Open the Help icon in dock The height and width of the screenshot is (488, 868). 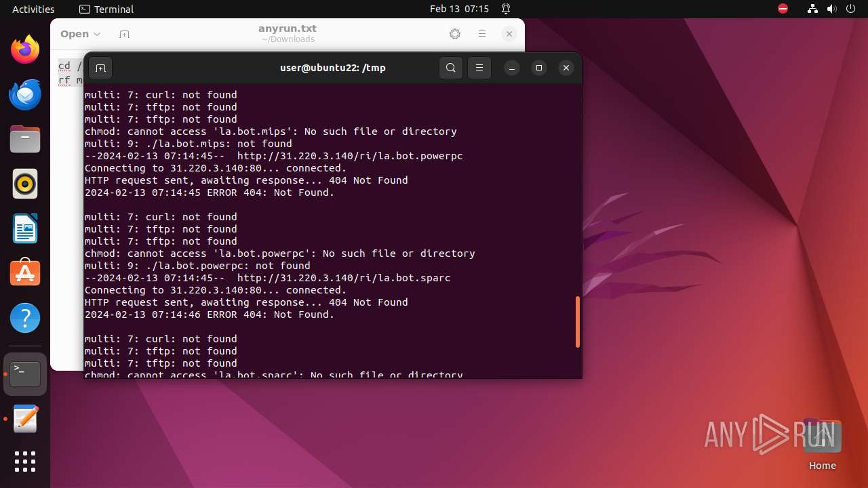coord(25,318)
